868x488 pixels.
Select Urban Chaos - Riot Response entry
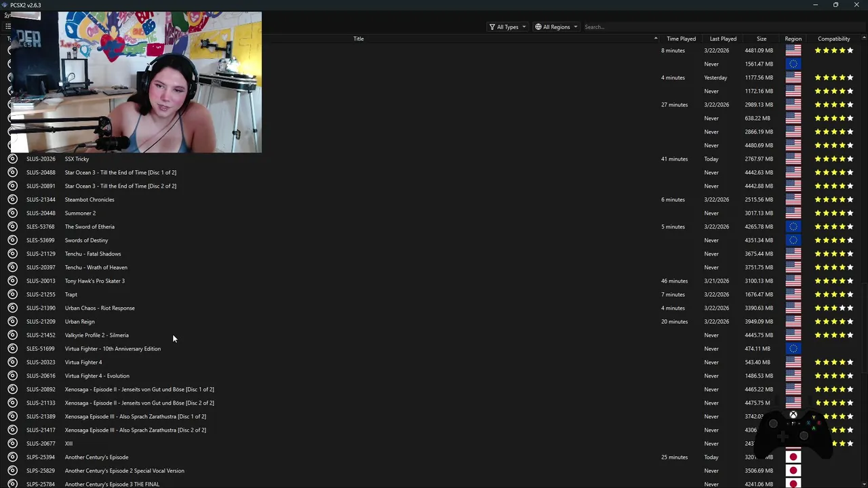pyautogui.click(x=100, y=308)
